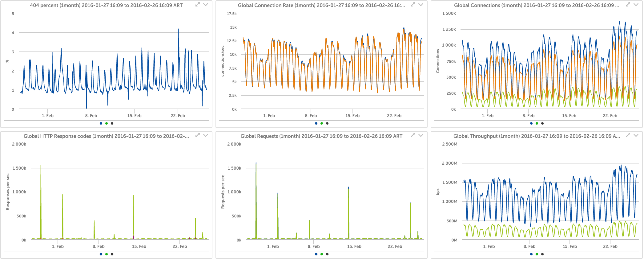This screenshot has width=644, height=260.
Task: Open Global Connections chart options chevron
Action: click(636, 5)
